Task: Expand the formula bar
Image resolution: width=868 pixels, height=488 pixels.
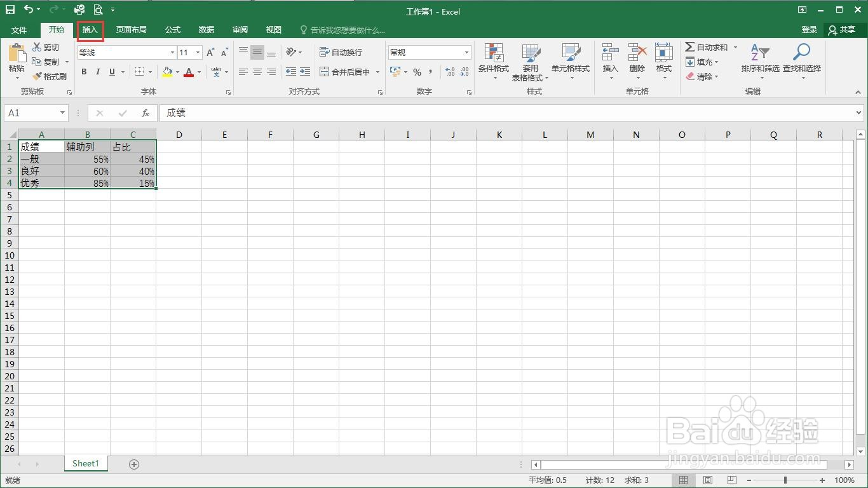Action: [x=859, y=112]
